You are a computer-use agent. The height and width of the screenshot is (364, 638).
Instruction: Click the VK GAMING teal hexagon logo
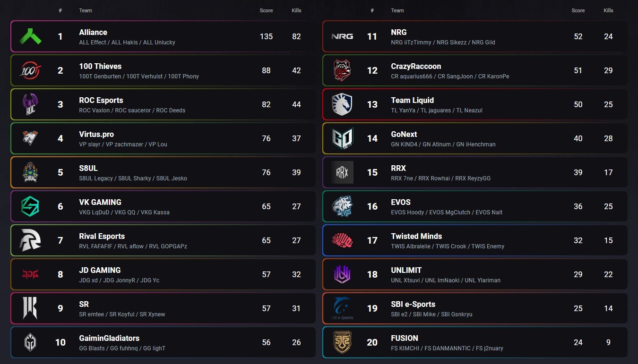point(30,206)
